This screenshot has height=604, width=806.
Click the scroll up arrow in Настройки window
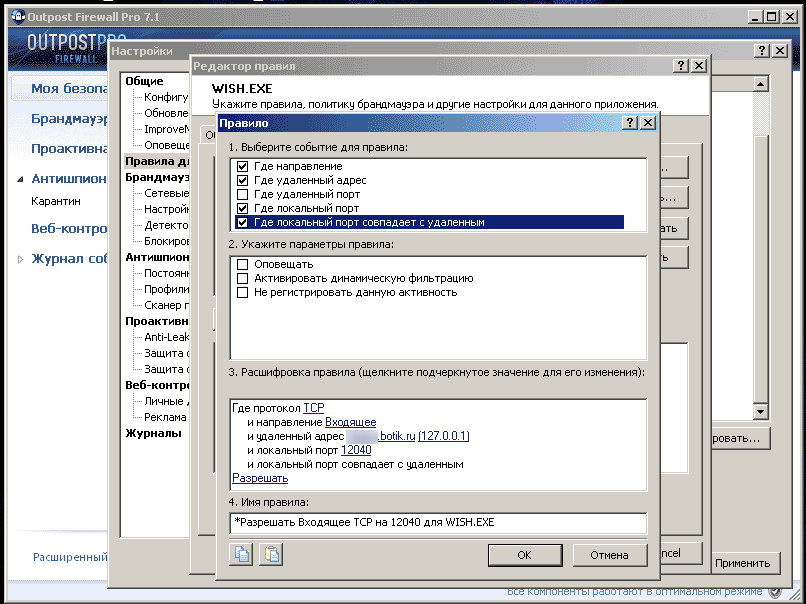pos(761,83)
